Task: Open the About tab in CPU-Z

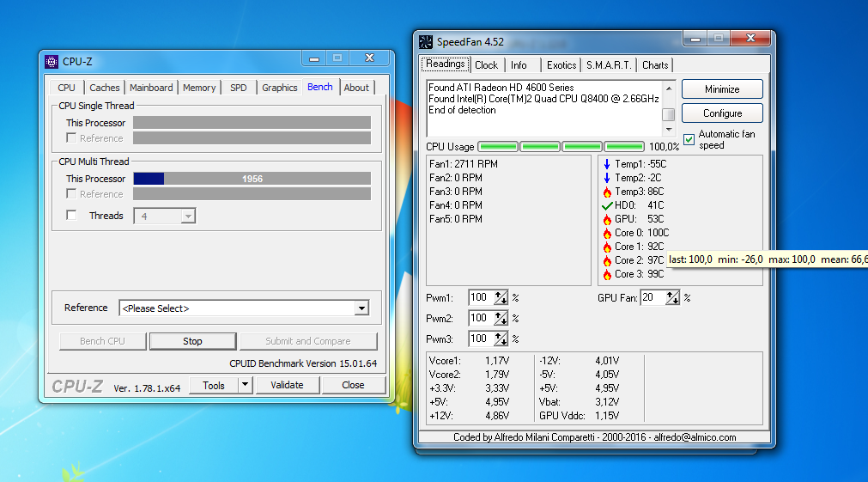Action: click(356, 88)
